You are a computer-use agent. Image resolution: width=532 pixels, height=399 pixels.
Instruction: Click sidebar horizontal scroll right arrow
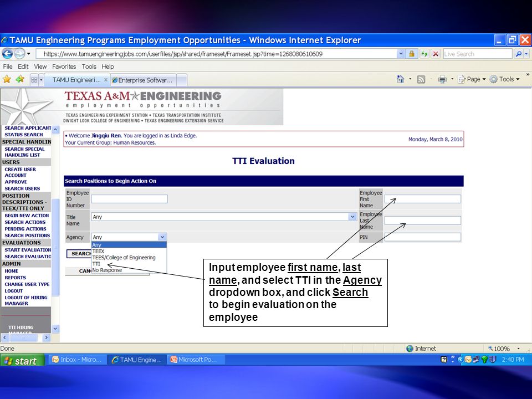pyautogui.click(x=47, y=337)
